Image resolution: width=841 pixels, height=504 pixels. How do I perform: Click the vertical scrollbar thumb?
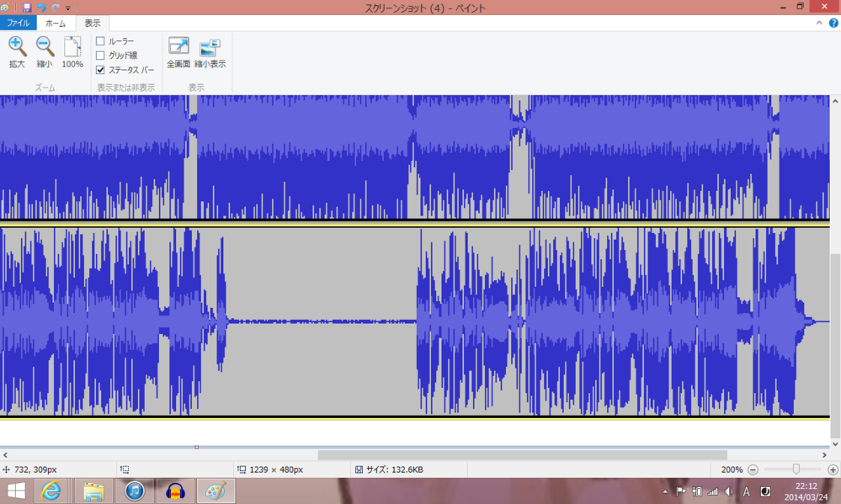click(835, 346)
